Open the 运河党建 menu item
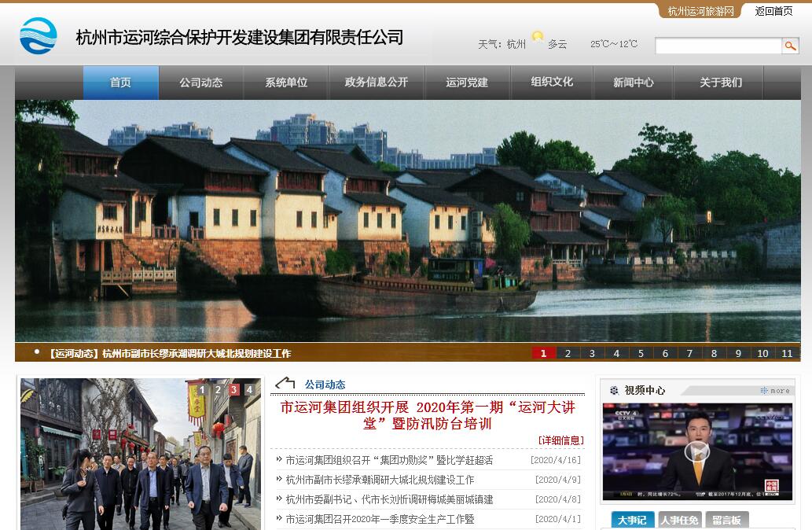 click(467, 83)
